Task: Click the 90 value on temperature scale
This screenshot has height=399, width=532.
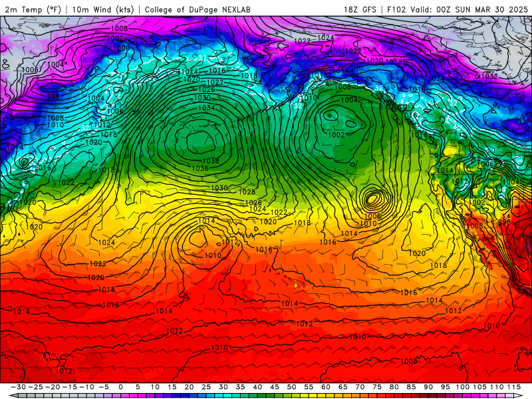Action: (x=428, y=387)
